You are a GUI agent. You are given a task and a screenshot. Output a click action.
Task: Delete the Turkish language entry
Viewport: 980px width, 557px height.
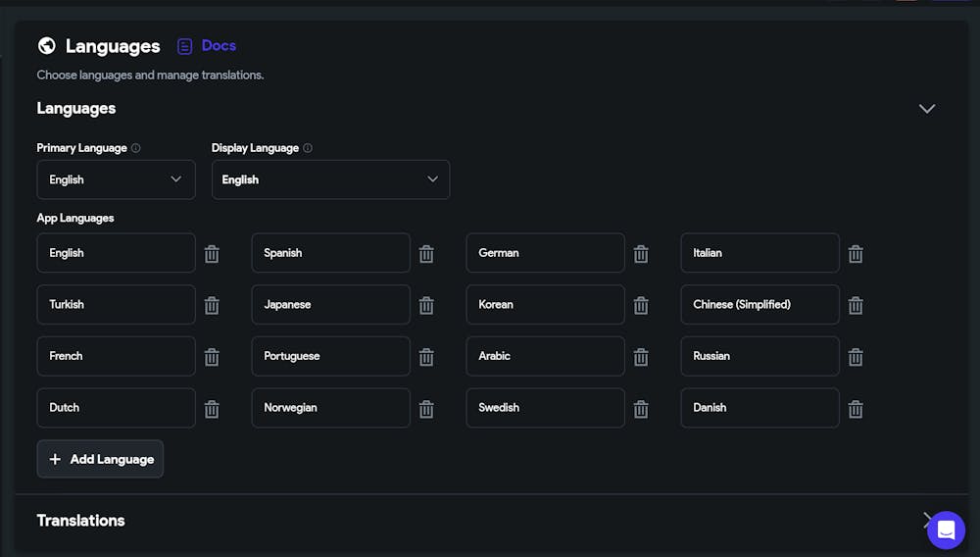point(212,305)
